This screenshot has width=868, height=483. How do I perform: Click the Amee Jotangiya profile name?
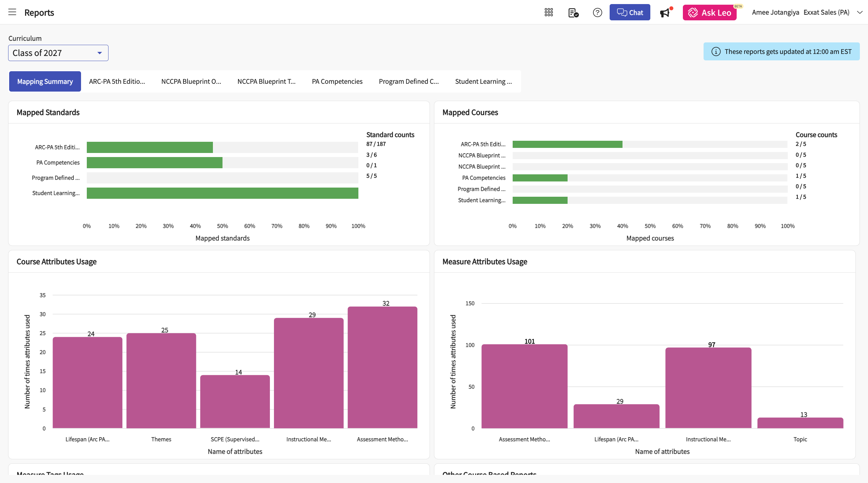pyautogui.click(x=775, y=13)
